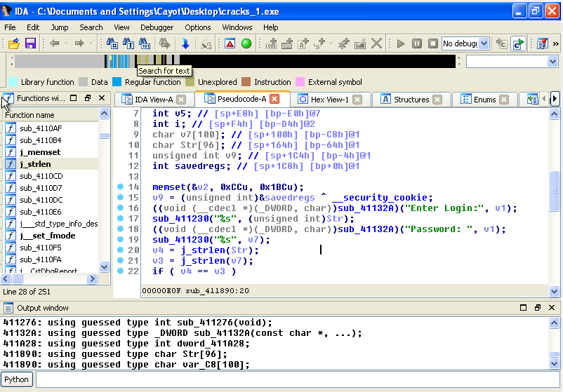Open the Jump forward history dropdown arrow
This screenshot has height=392, width=563.
pos(91,43)
